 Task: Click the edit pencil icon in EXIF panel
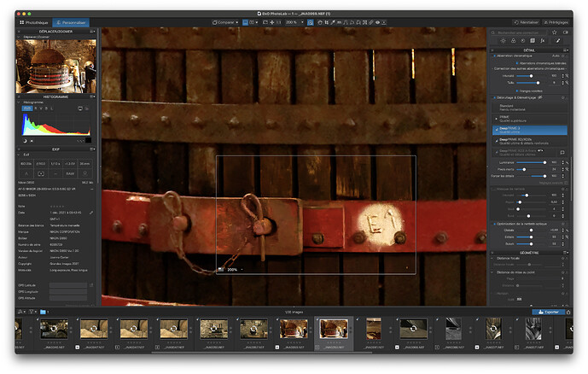click(91, 213)
